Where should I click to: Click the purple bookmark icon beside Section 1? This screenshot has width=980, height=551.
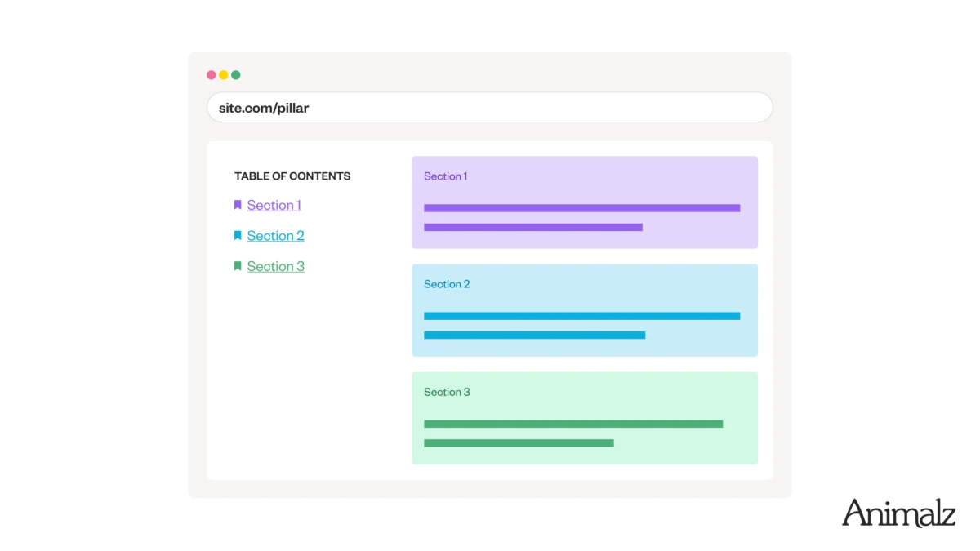pyautogui.click(x=238, y=205)
